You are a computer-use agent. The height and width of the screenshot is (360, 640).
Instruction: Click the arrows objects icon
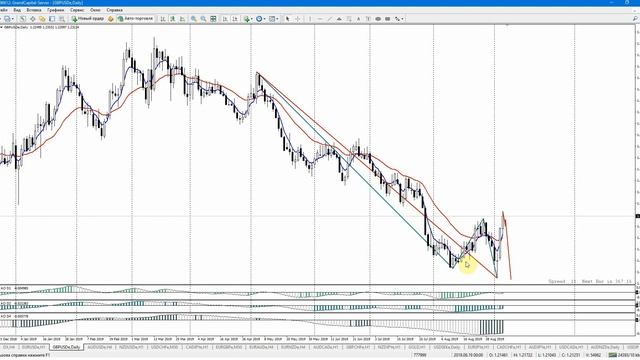pos(397,19)
